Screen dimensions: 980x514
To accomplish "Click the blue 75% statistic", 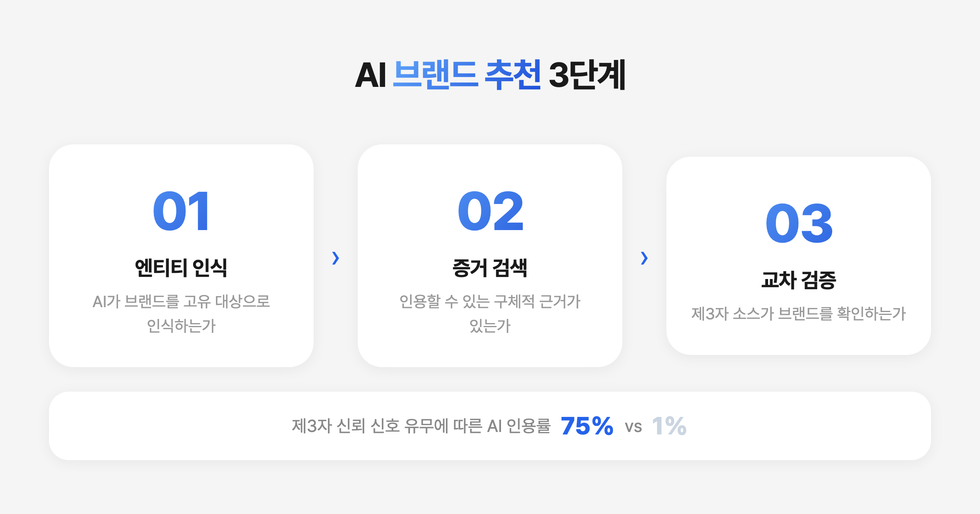I will (x=587, y=426).
